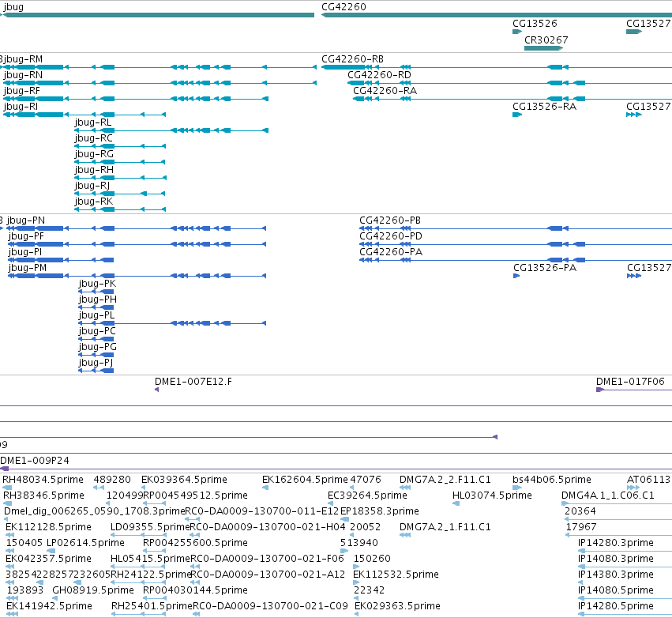Choose the jbug-RG transcript label
Viewport: 672px width, 618px height.
tap(94, 154)
